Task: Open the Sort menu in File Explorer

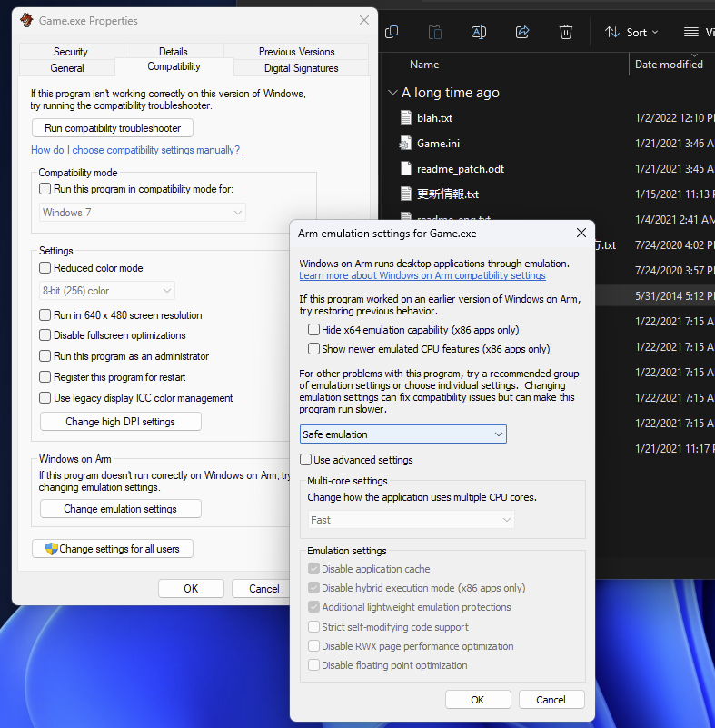Action: 631,32
